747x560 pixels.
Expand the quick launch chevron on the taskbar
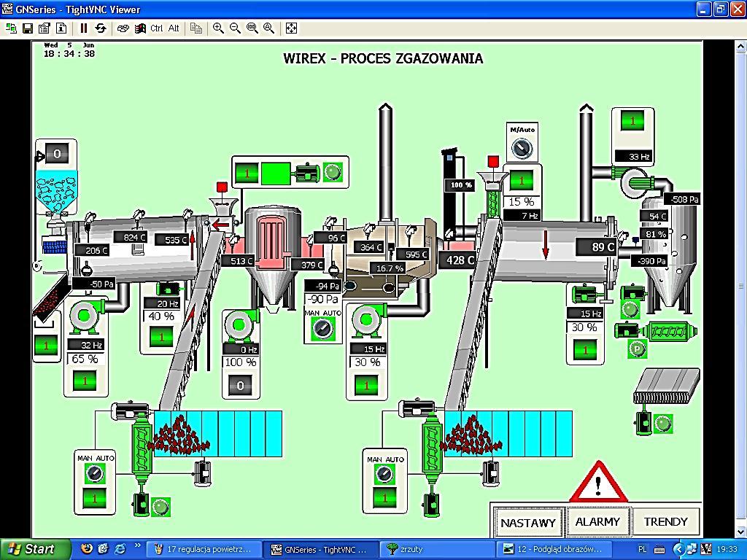point(138,545)
